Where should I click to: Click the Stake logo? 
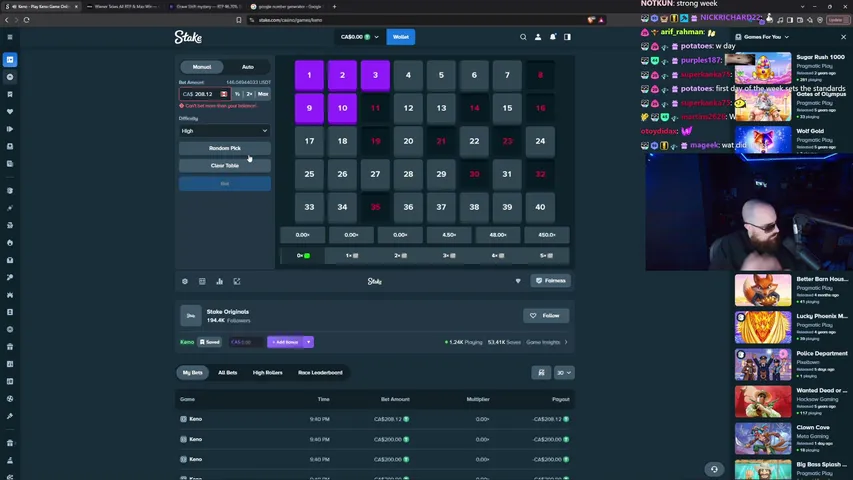click(188, 37)
